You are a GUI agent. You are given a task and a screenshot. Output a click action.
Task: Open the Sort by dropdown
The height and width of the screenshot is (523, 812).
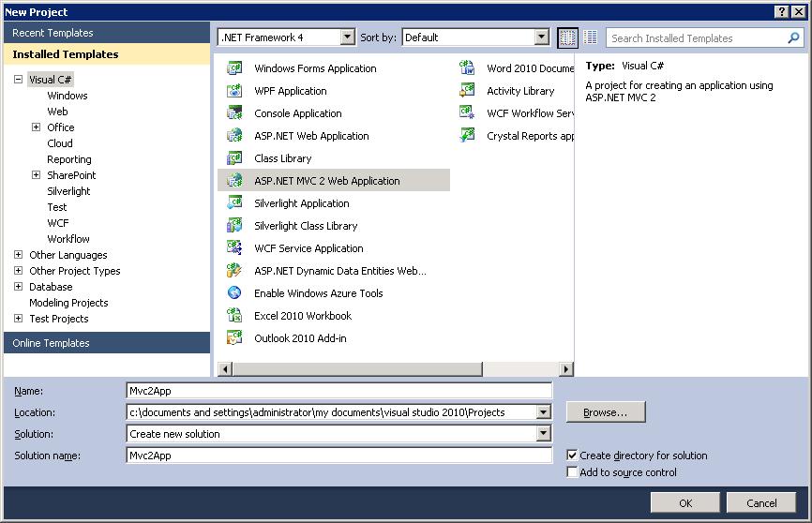[541, 37]
